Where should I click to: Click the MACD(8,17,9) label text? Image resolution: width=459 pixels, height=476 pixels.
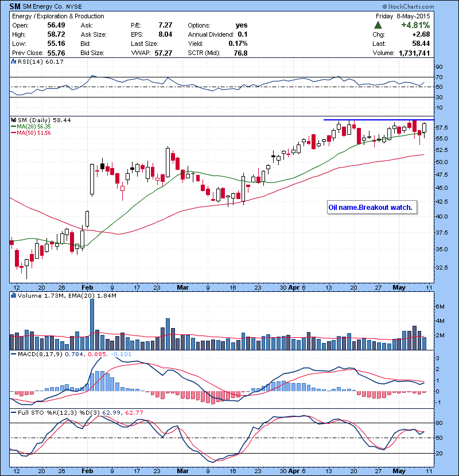(40, 354)
